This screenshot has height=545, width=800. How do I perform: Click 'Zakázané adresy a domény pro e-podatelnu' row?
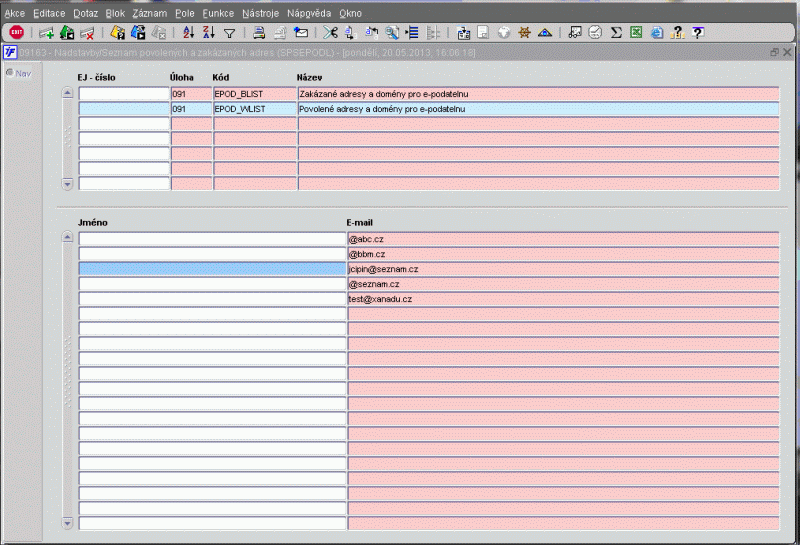pyautogui.click(x=538, y=94)
